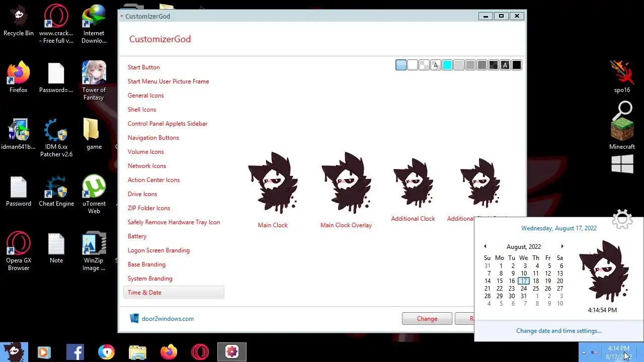Viewport: 644px width, 362px height.
Task: Open Start Menu User Picture Frame category
Action: pyautogui.click(x=169, y=81)
